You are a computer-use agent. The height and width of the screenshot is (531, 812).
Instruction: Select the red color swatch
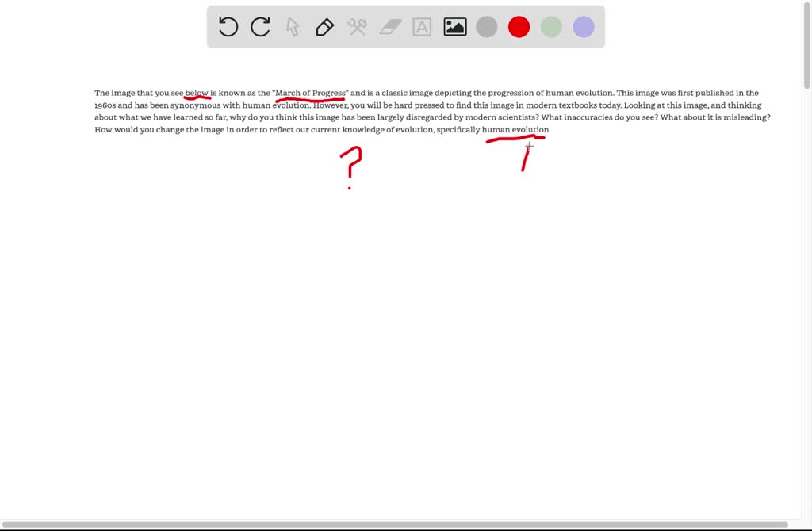click(x=519, y=26)
